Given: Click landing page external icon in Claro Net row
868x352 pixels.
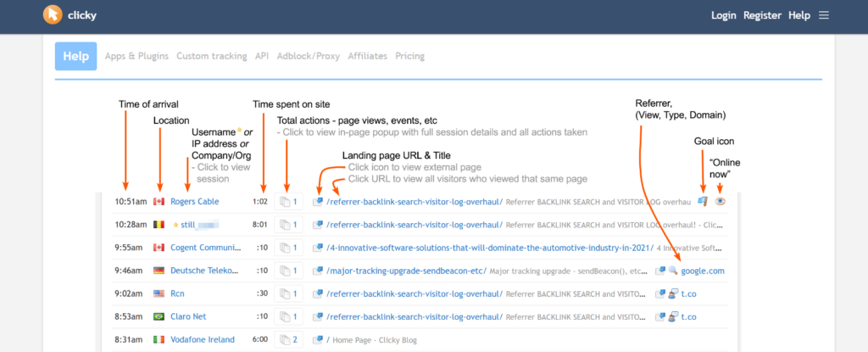Looking at the screenshot, I should click(x=318, y=317).
